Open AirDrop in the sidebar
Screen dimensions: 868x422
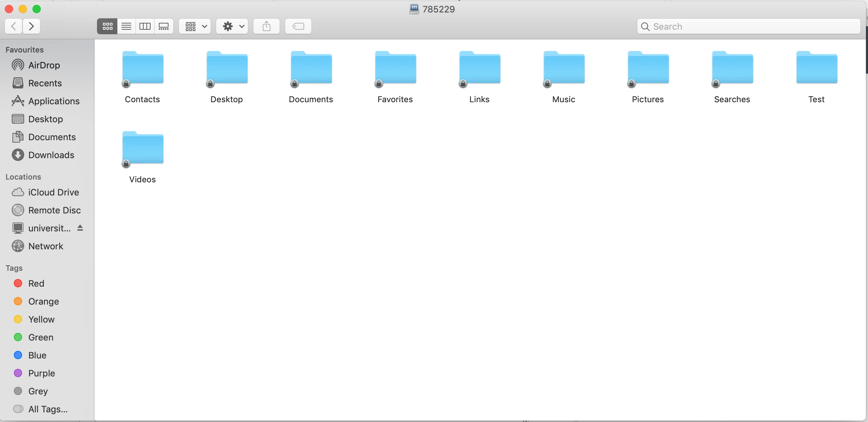click(44, 65)
